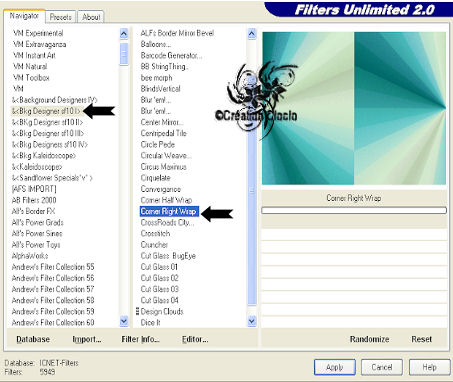Image resolution: width=453 pixels, height=382 pixels.
Task: Select Alf's Power Grads category
Action: [37, 222]
